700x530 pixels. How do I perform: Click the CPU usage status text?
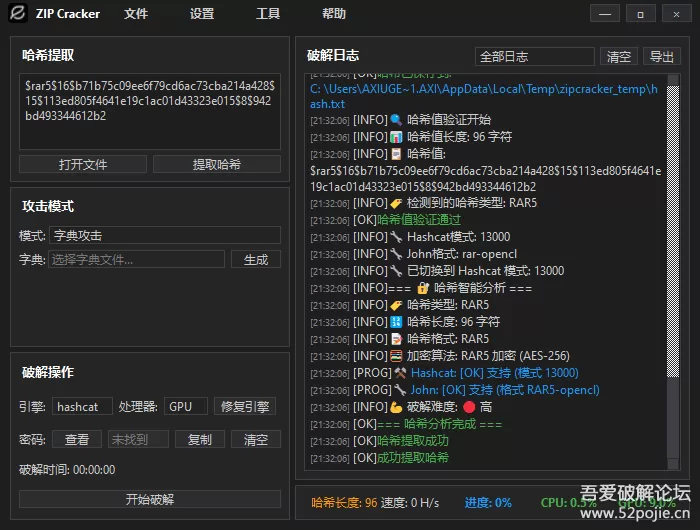tap(568, 503)
